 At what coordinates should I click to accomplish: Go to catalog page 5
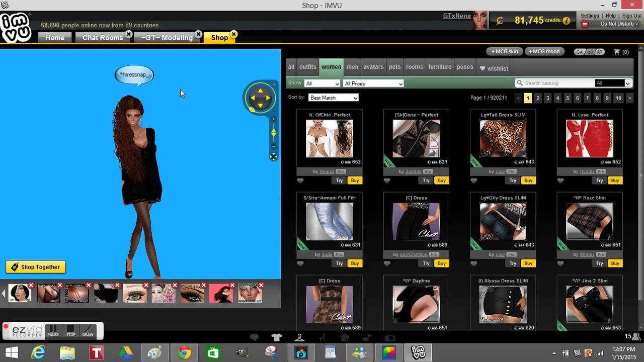568,98
